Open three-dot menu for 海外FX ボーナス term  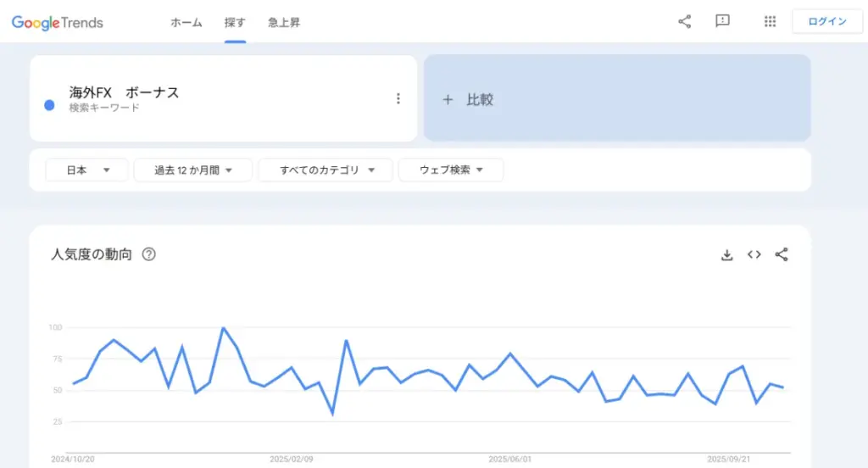398,99
